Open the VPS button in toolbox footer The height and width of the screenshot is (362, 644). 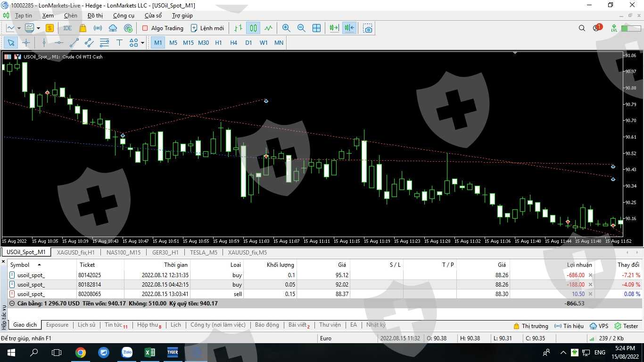(599, 326)
